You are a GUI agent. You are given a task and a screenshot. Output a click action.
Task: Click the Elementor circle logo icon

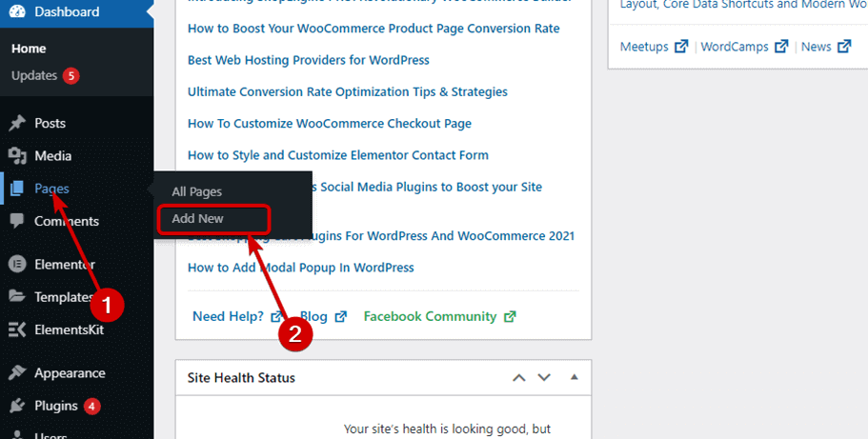pyautogui.click(x=17, y=264)
